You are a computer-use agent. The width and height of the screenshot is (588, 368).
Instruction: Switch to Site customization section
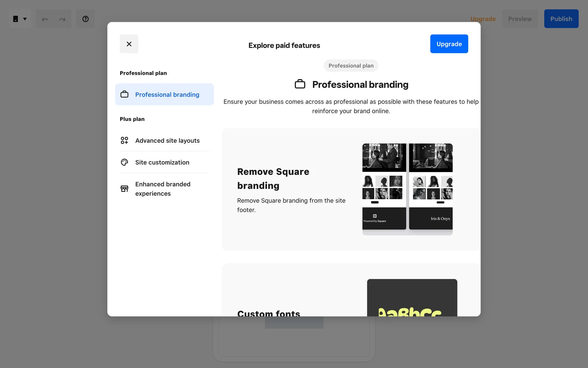(162, 162)
